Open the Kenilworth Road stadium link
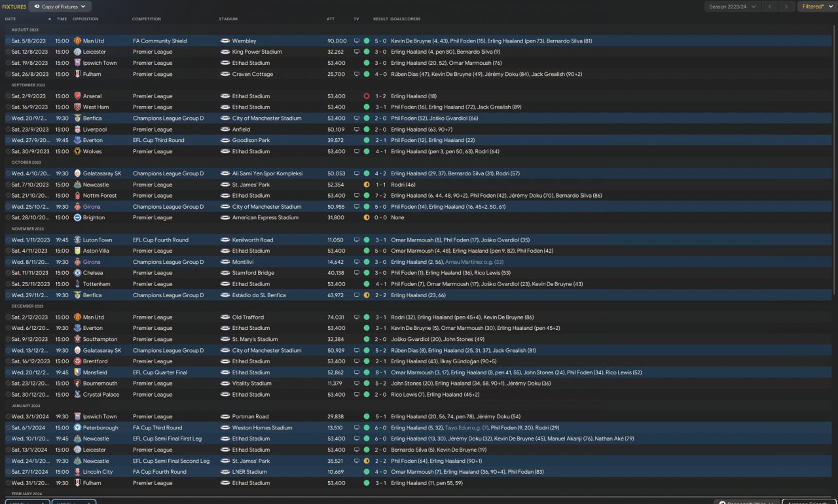Viewport: 838px width, 504px height. [253, 240]
